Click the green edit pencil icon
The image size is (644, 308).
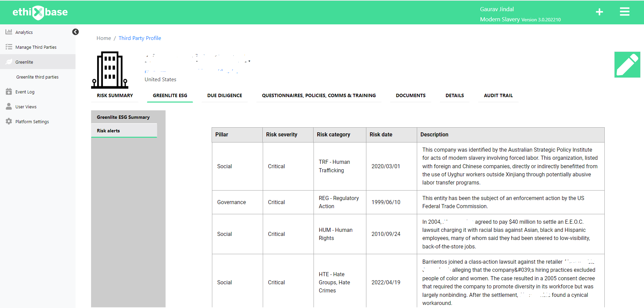click(x=627, y=64)
